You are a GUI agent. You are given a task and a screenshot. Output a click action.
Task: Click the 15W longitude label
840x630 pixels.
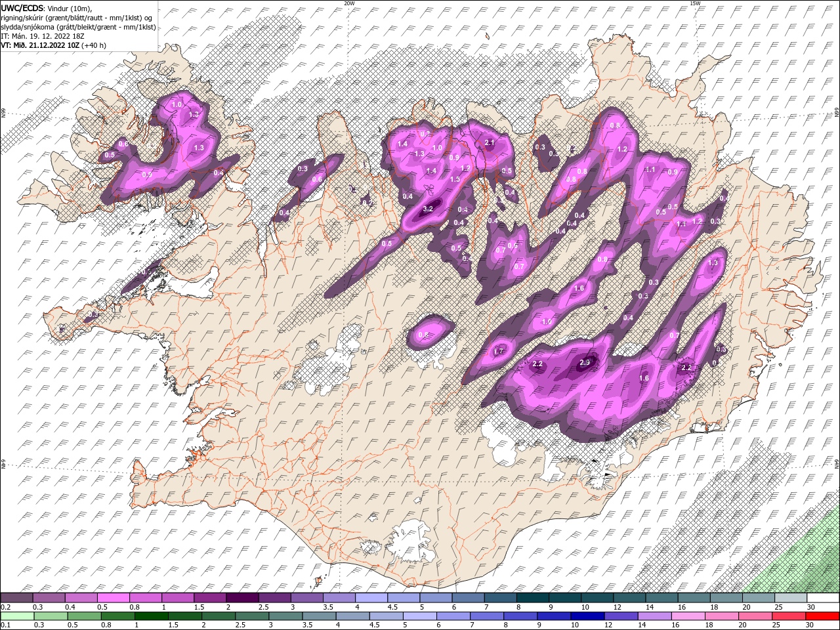[x=695, y=3]
